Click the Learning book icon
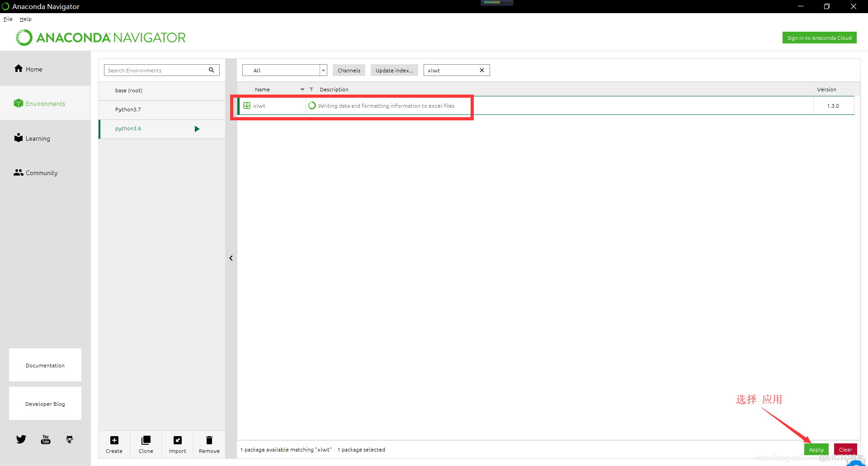This screenshot has width=868, height=466. tap(19, 138)
